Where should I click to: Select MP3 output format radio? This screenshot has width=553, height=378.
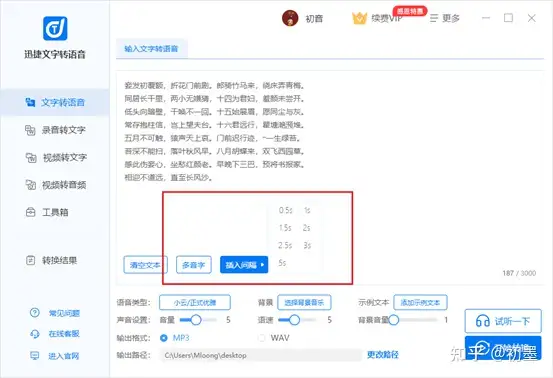pyautogui.click(x=164, y=338)
